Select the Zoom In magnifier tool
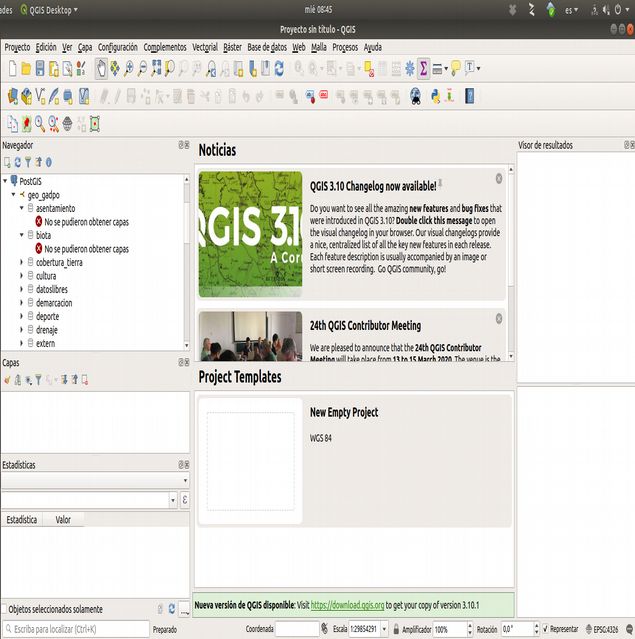The height and width of the screenshot is (639, 635). [x=128, y=68]
